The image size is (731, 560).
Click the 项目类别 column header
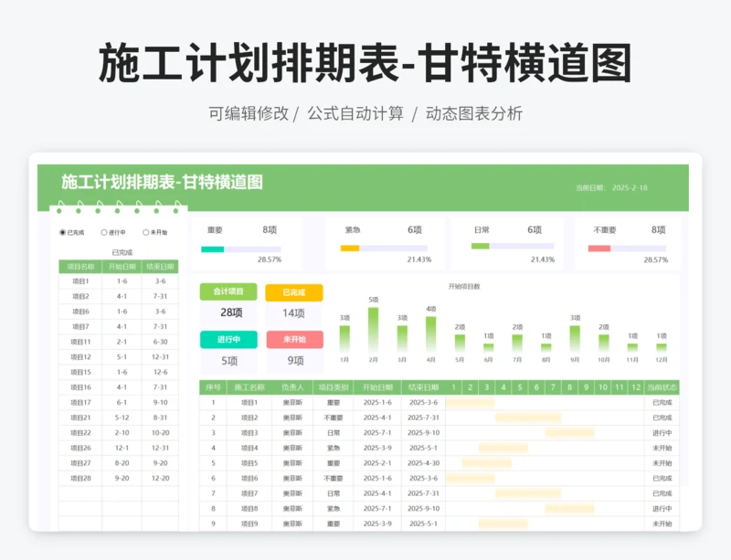click(334, 387)
